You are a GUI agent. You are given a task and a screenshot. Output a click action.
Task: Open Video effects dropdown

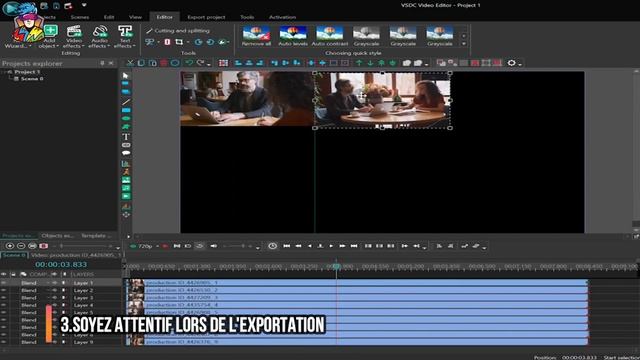74,37
